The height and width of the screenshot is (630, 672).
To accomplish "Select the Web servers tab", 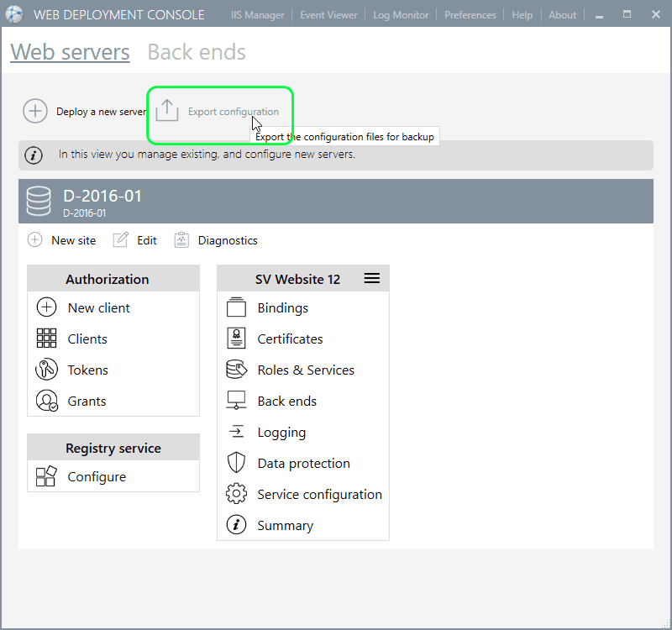I will (70, 52).
